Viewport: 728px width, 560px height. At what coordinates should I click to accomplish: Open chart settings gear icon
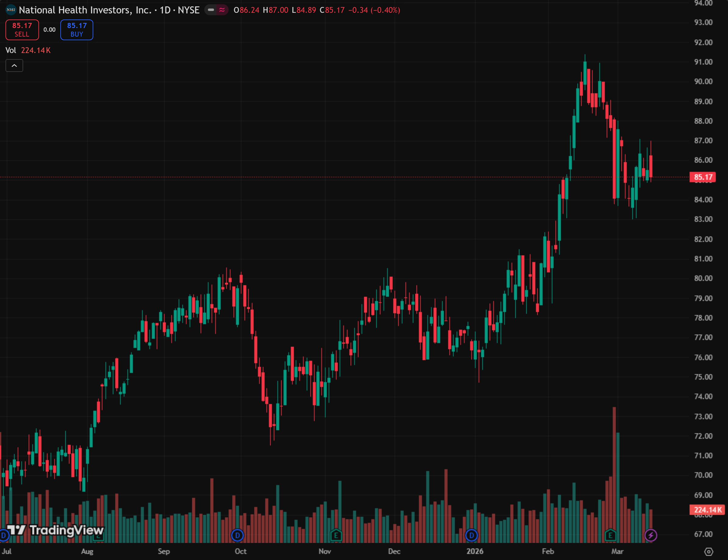click(708, 552)
